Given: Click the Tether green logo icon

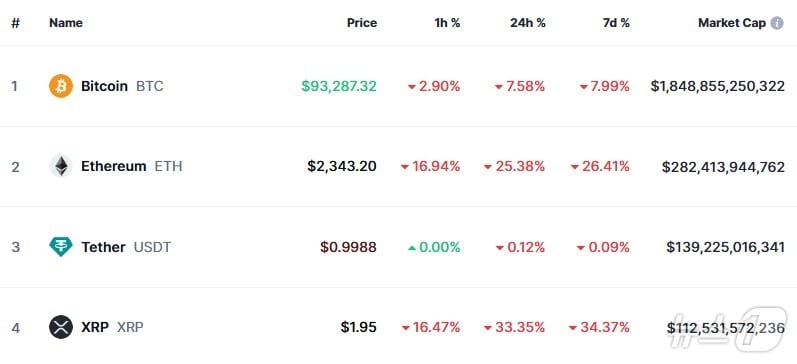Looking at the screenshot, I should point(61,247).
